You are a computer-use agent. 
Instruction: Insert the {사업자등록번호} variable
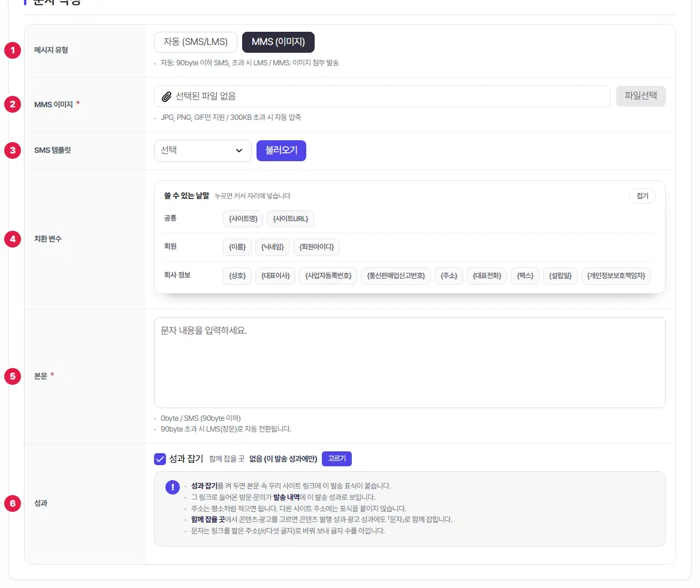coord(328,276)
